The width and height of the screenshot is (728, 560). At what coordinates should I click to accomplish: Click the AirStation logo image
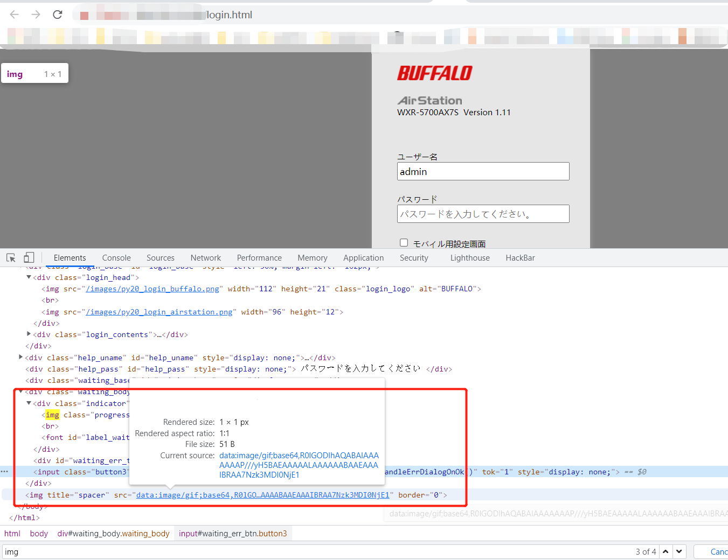point(429,101)
